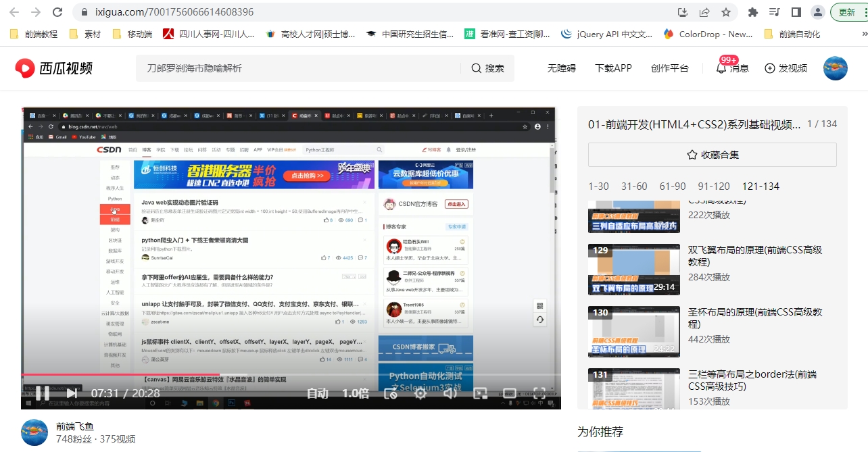Open video title 圣杯布局的原理
The height and width of the screenshot is (452, 868).
pyautogui.click(x=755, y=318)
